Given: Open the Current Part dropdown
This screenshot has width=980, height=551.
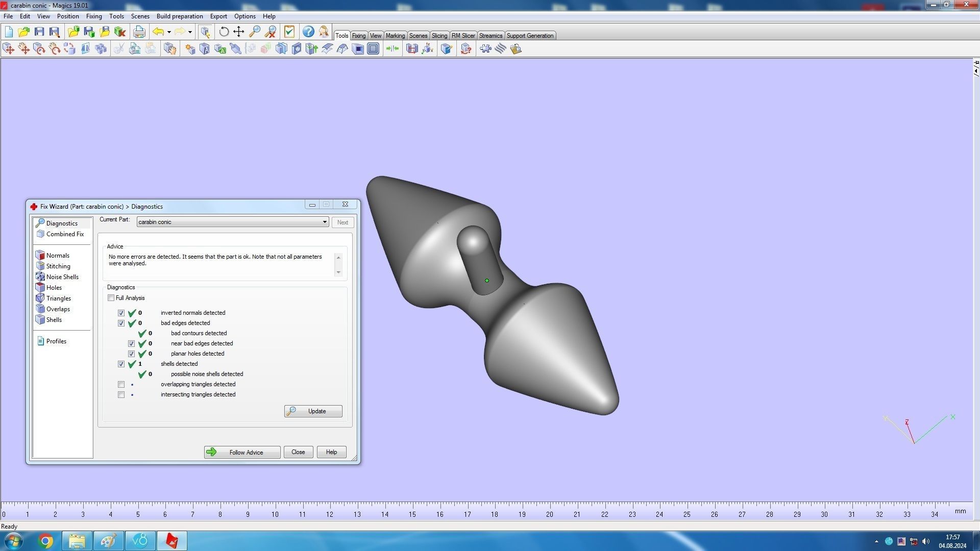Looking at the screenshot, I should pyautogui.click(x=325, y=222).
